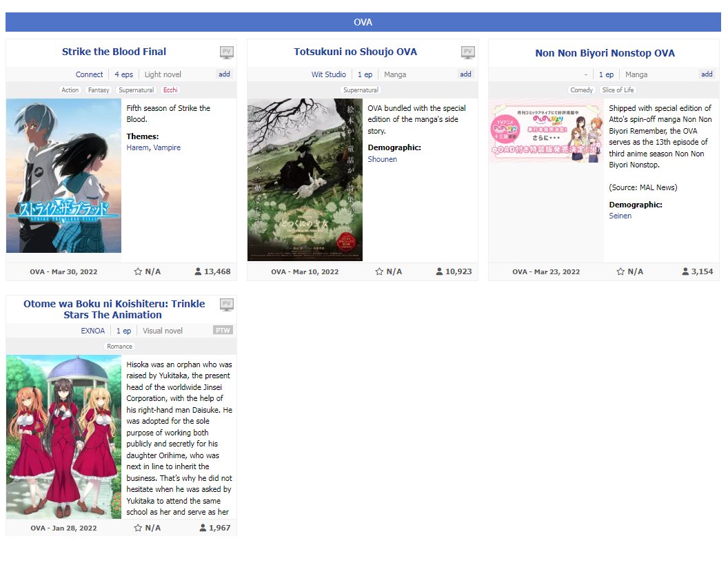The height and width of the screenshot is (587, 728).
Task: Open Strike the Blood Final title link
Action: (x=114, y=52)
